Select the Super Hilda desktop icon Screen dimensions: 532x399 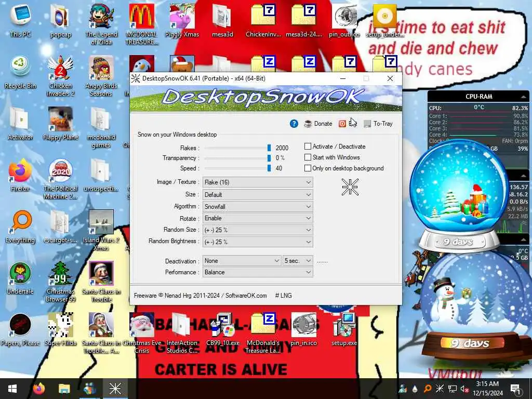click(60, 329)
